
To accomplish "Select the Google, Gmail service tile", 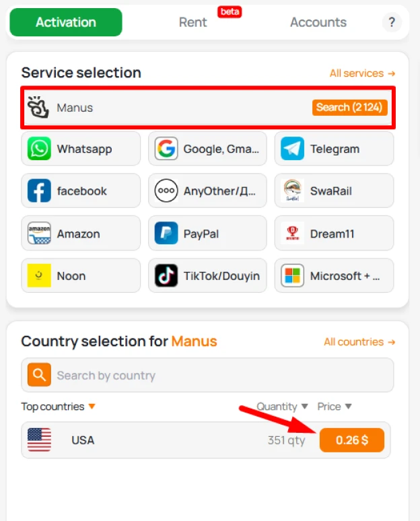I will [208, 149].
